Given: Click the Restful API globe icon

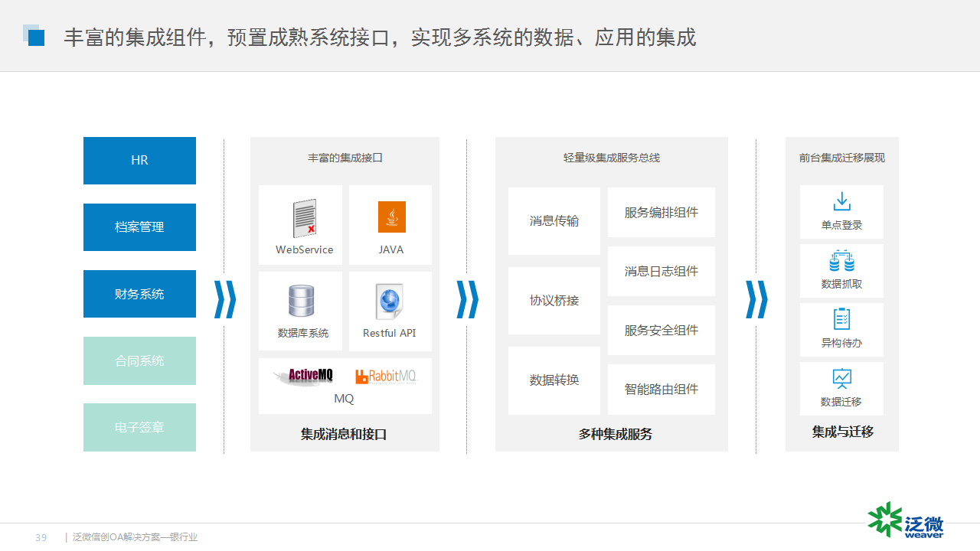Looking at the screenshot, I should coord(390,302).
